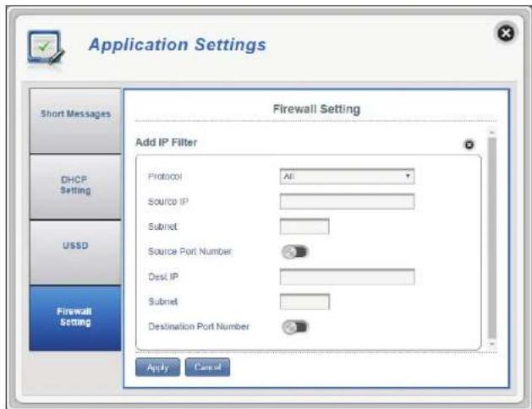Viewport: 532px width, 409px height.
Task: Toggle the Destination Port Number switch
Action: pyautogui.click(x=295, y=327)
